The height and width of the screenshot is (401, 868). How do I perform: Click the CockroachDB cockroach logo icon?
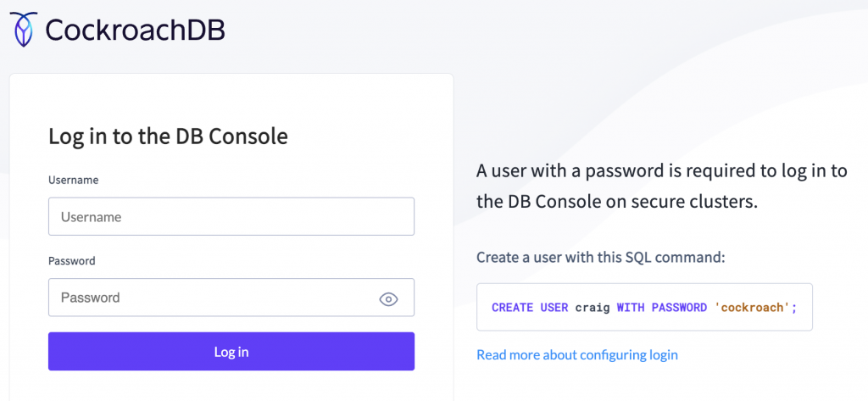24,30
